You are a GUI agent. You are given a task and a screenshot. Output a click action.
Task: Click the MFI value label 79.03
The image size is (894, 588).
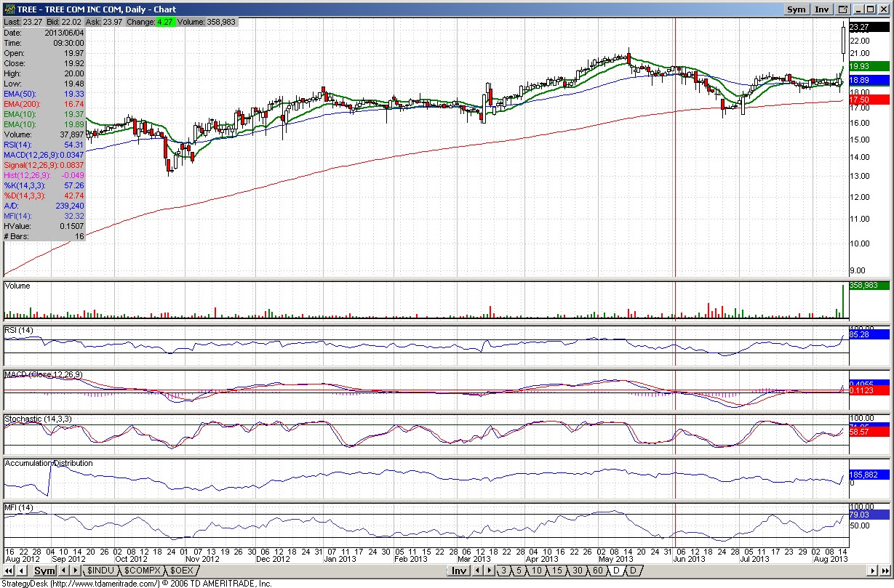tap(869, 515)
